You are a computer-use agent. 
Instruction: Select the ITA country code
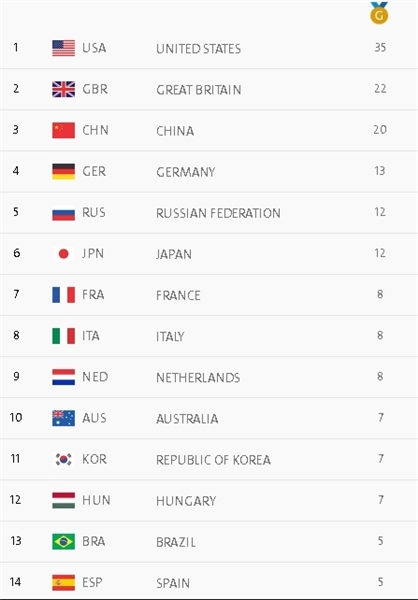point(91,336)
